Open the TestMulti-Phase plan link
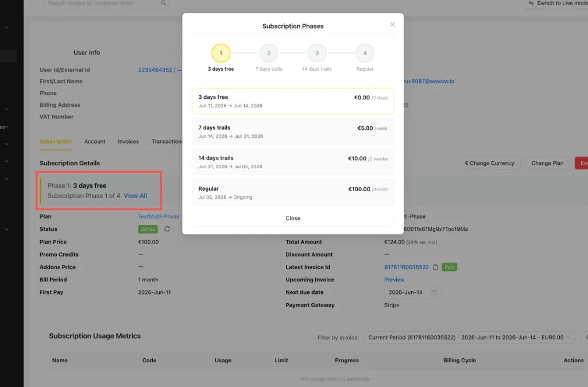 [158, 216]
